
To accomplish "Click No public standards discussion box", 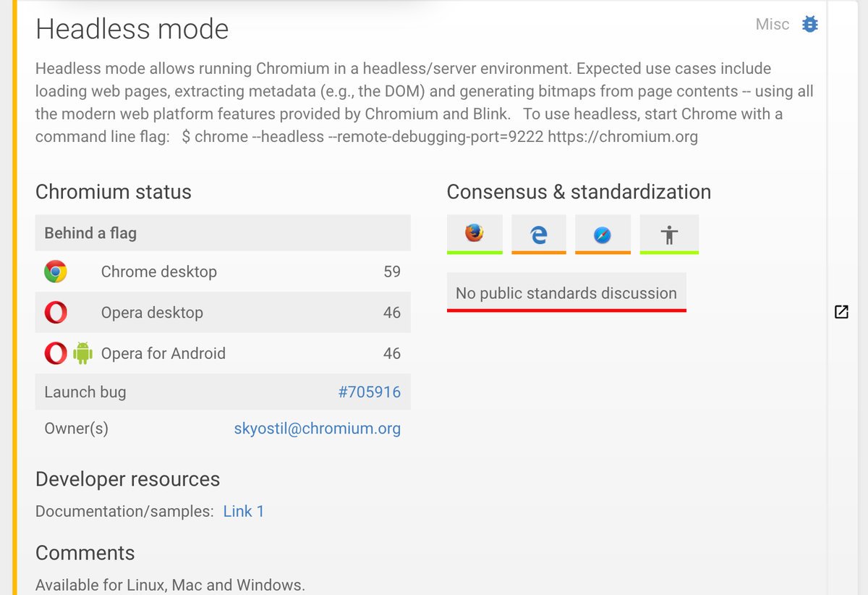I will [x=566, y=293].
